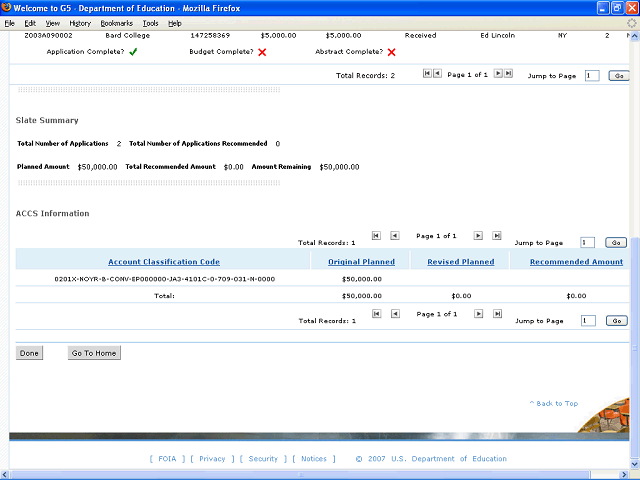Sort by Account Classification Code
This screenshot has height=480, width=640.
tap(164, 262)
